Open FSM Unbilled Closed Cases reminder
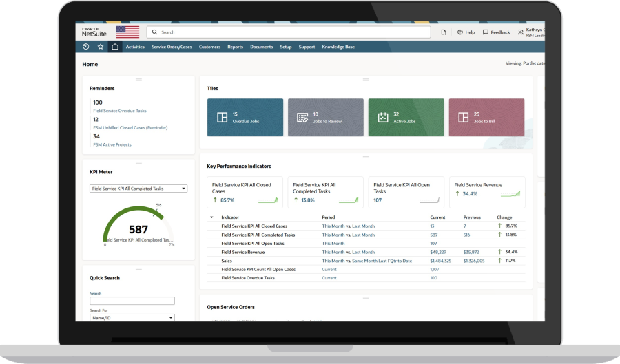 pos(130,128)
